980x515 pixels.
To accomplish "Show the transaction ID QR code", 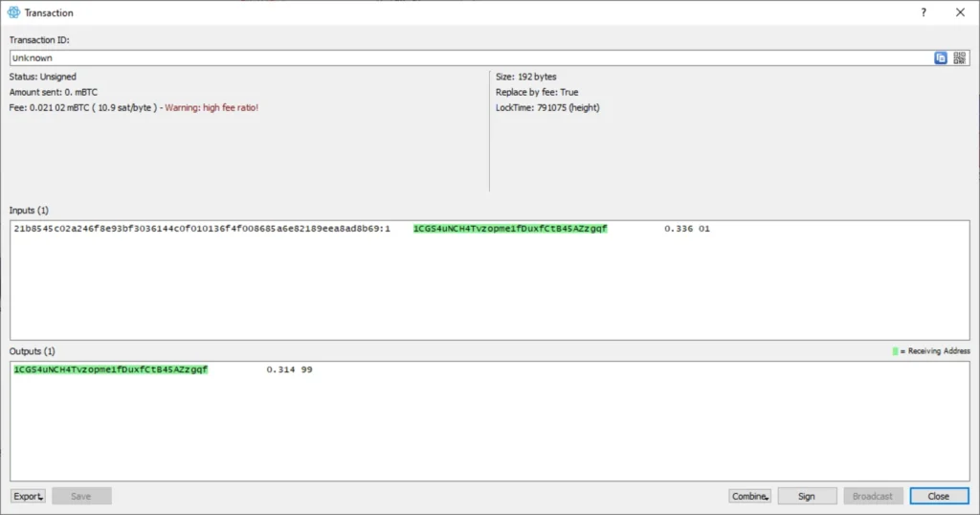I will (x=959, y=58).
